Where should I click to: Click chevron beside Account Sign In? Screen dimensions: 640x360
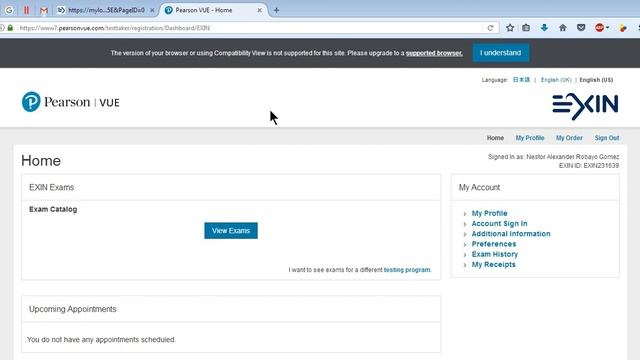point(465,224)
